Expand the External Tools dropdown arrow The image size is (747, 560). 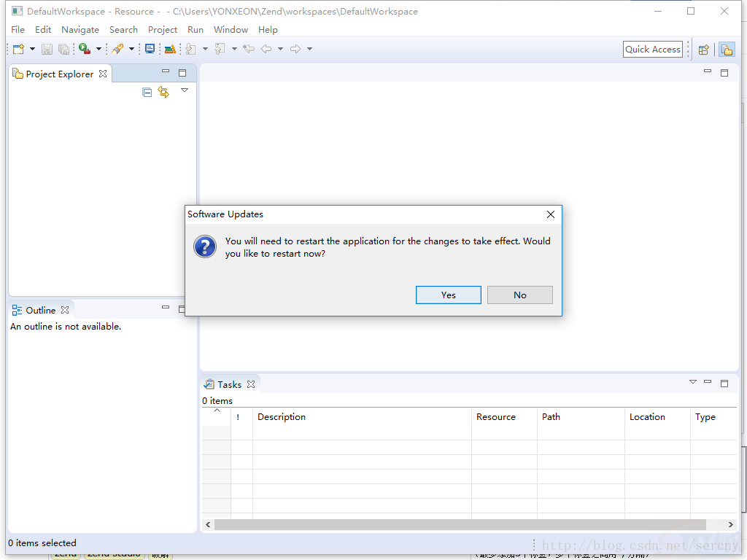[x=98, y=49]
